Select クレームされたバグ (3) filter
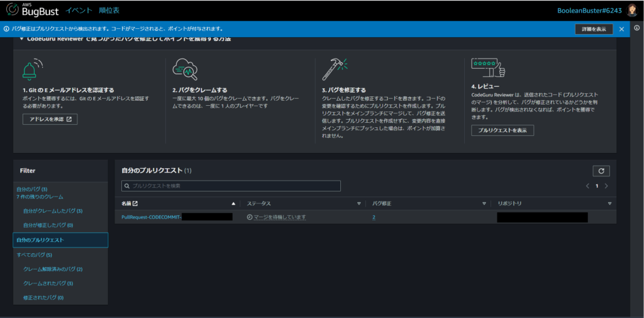Image resolution: width=644 pixels, height=318 pixels. coord(48,283)
